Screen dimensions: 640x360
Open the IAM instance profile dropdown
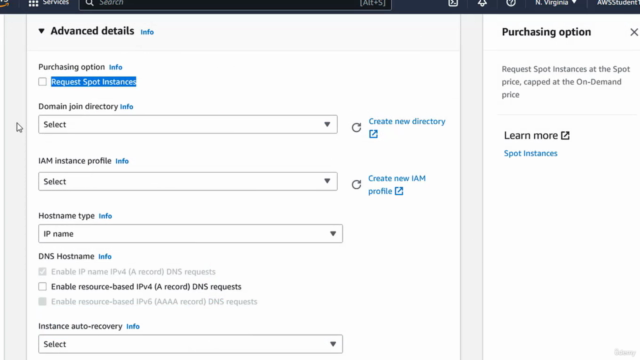[188, 181]
